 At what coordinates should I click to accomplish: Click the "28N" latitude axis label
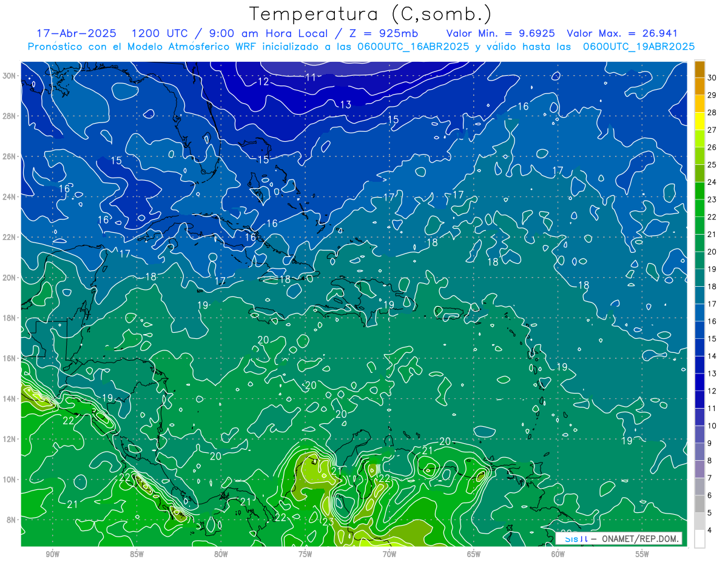(10, 116)
